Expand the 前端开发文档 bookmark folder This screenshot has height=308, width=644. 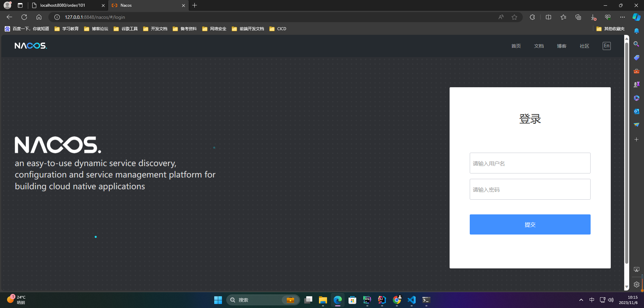(248, 29)
